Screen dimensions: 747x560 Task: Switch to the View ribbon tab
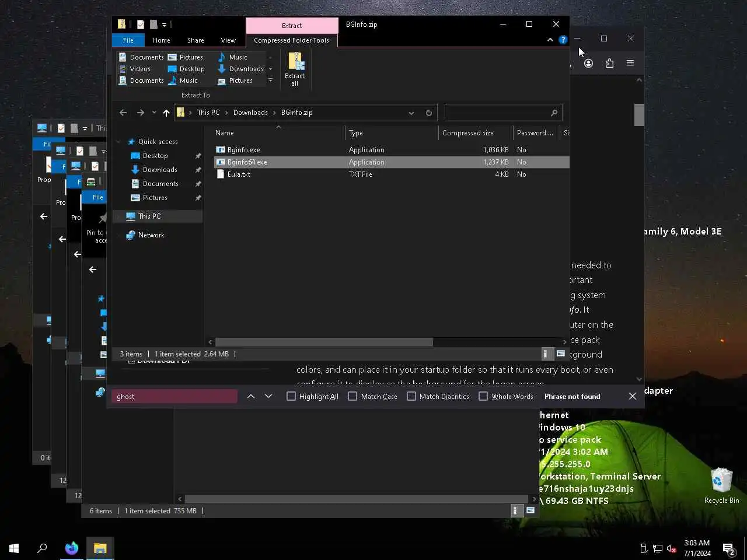point(228,40)
